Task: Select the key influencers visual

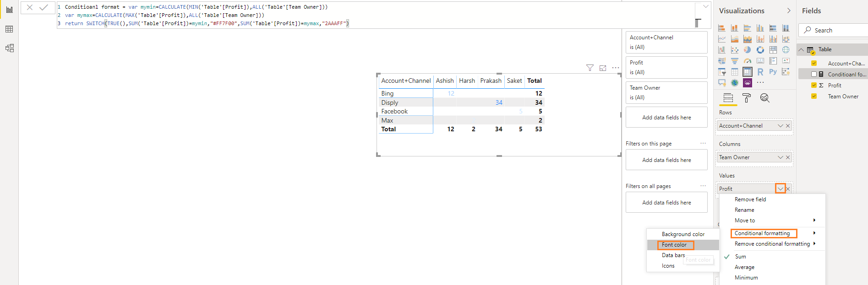Action: (x=786, y=72)
